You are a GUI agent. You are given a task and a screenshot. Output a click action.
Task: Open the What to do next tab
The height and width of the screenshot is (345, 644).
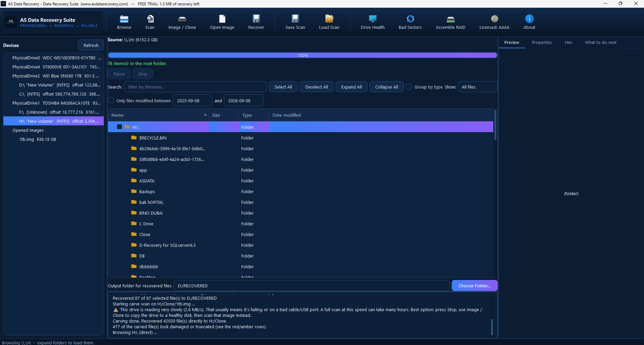click(600, 43)
